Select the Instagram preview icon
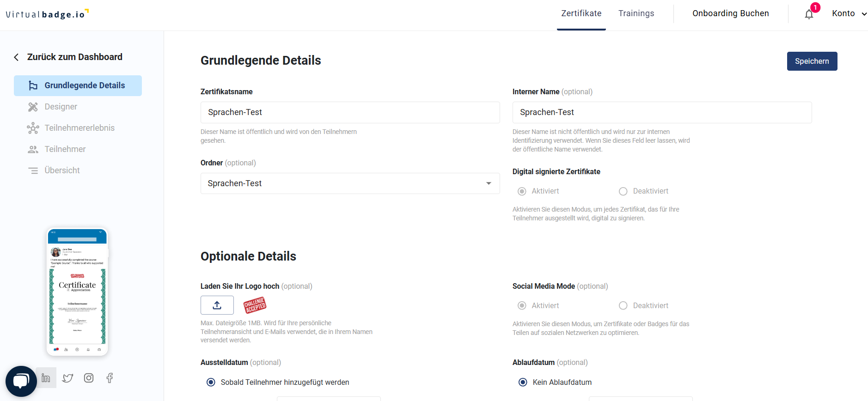 [89, 378]
